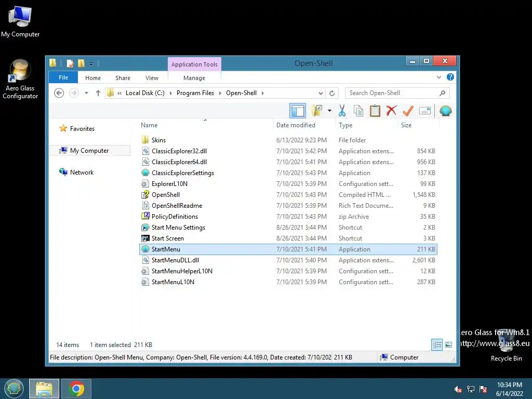Select OpenShellReadme document
This screenshot has width=532, height=399.
(x=288, y=205)
